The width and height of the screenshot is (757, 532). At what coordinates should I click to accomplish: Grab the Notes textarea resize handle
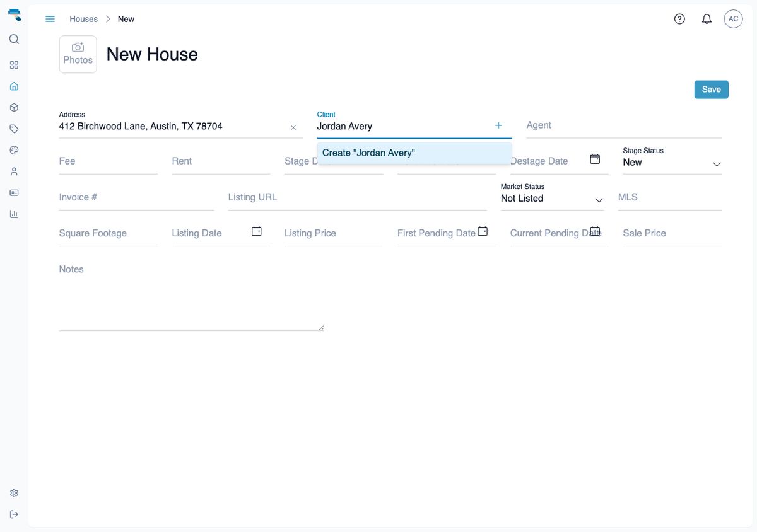pyautogui.click(x=321, y=328)
